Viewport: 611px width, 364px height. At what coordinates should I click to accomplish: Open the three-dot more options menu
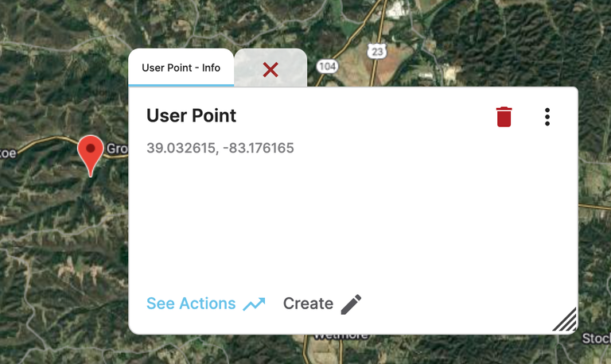pyautogui.click(x=547, y=117)
